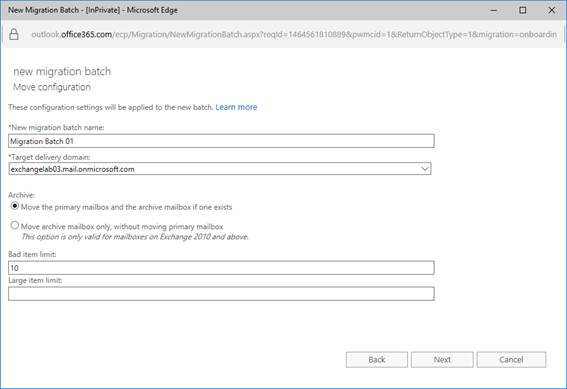Open the Learn more link
Screen dimensions: 567x389
(236, 107)
